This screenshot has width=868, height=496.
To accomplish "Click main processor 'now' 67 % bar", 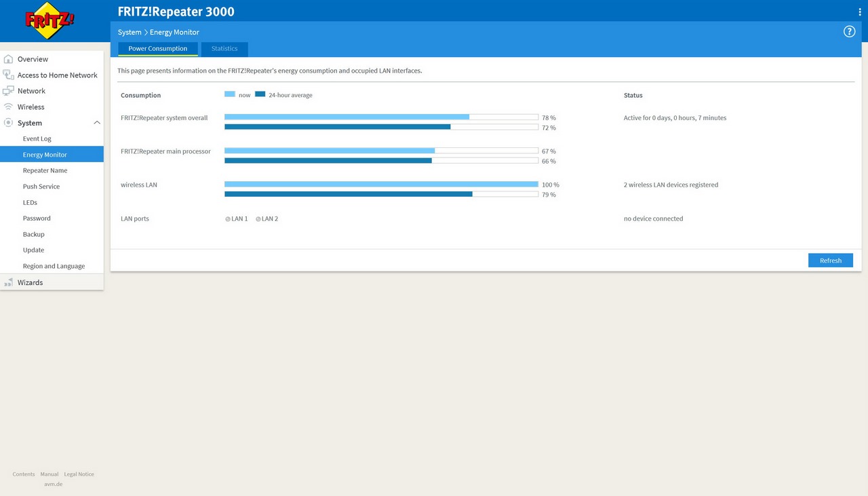I will tap(381, 151).
